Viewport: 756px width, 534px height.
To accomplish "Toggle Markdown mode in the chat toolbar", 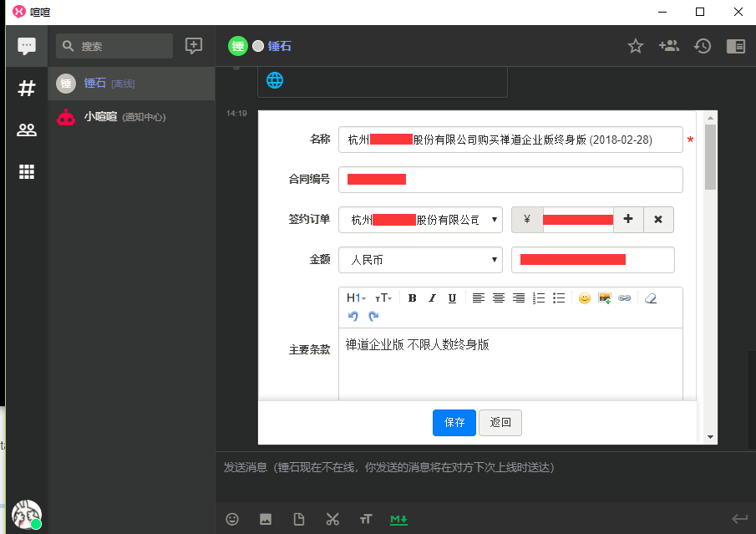I will pos(398,520).
